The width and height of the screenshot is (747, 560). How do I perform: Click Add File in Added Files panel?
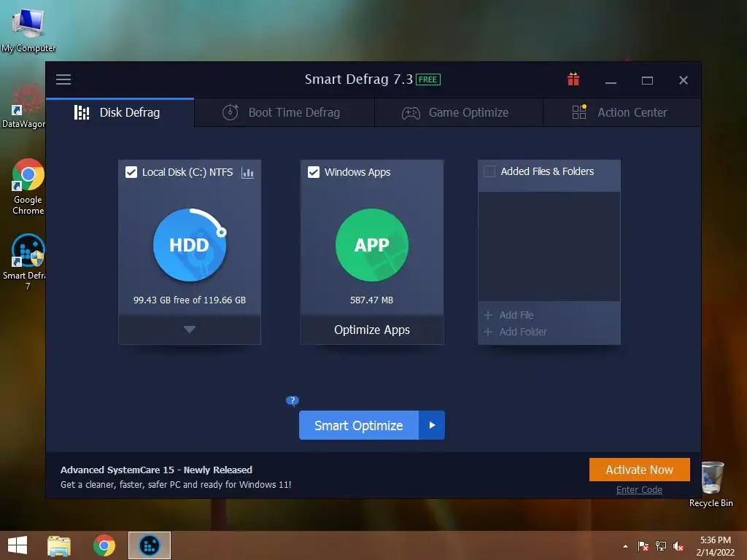point(508,315)
